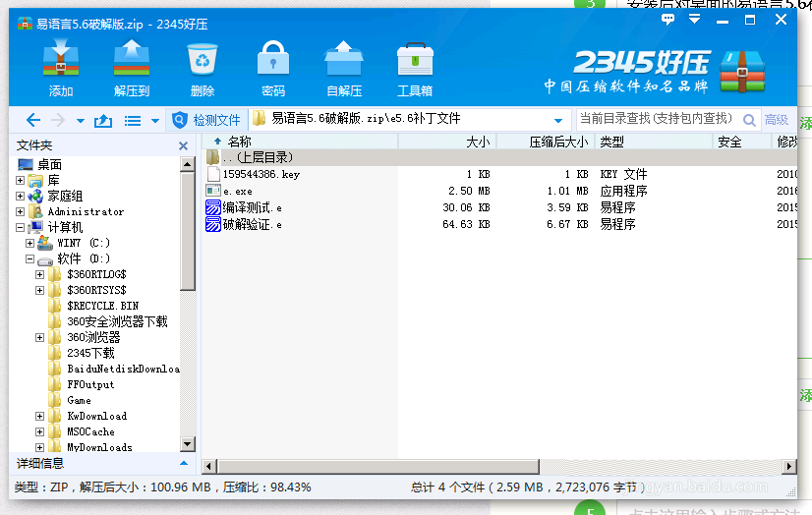This screenshot has height=515, width=812.
Task: Expand the $360RTLOG$ folder node
Action: pos(40,274)
